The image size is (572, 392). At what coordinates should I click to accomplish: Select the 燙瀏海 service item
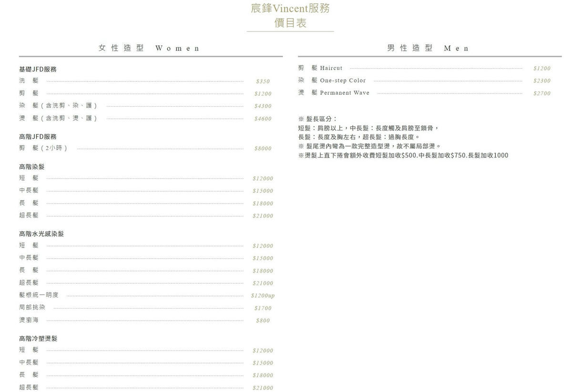point(29,320)
